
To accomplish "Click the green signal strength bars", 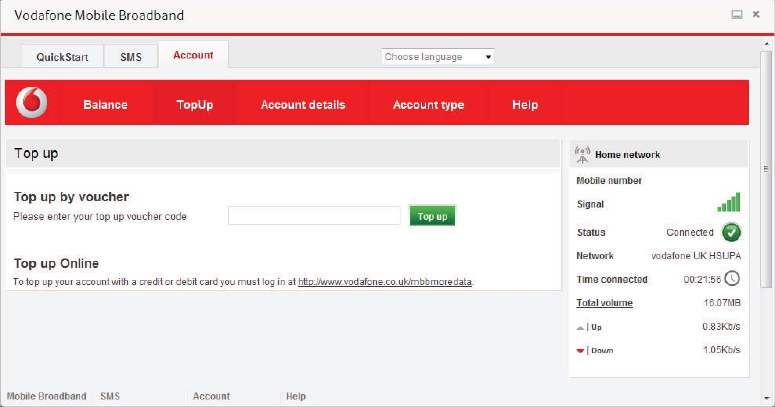I will point(729,202).
